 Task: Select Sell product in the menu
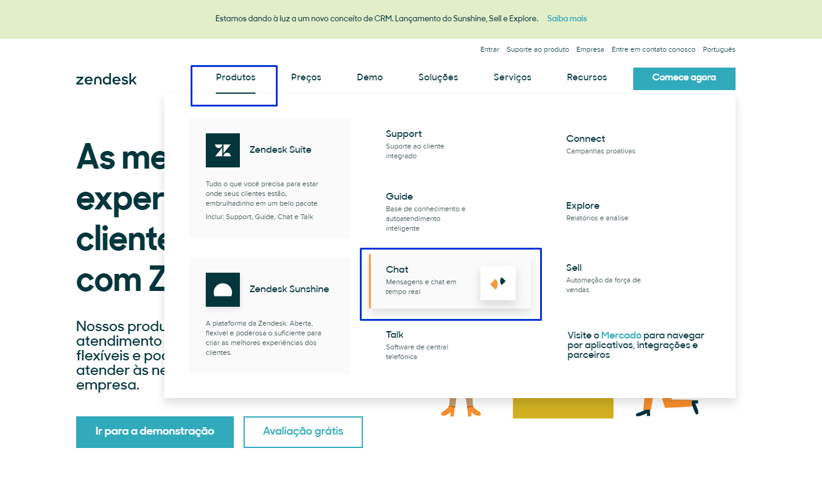[574, 268]
